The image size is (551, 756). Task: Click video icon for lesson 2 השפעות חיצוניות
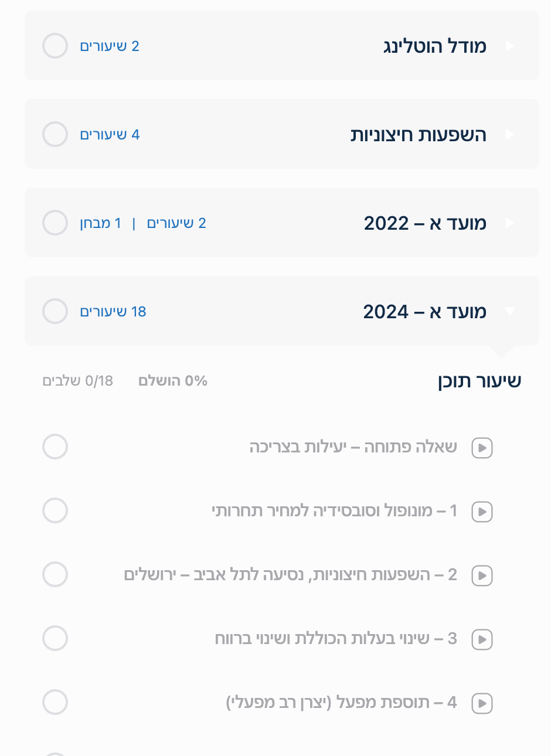[x=482, y=575]
